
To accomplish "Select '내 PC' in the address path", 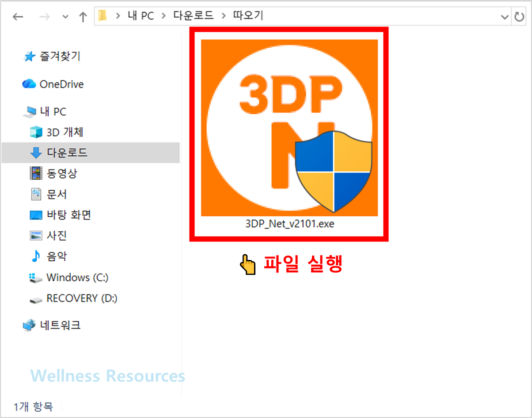I will (x=141, y=16).
